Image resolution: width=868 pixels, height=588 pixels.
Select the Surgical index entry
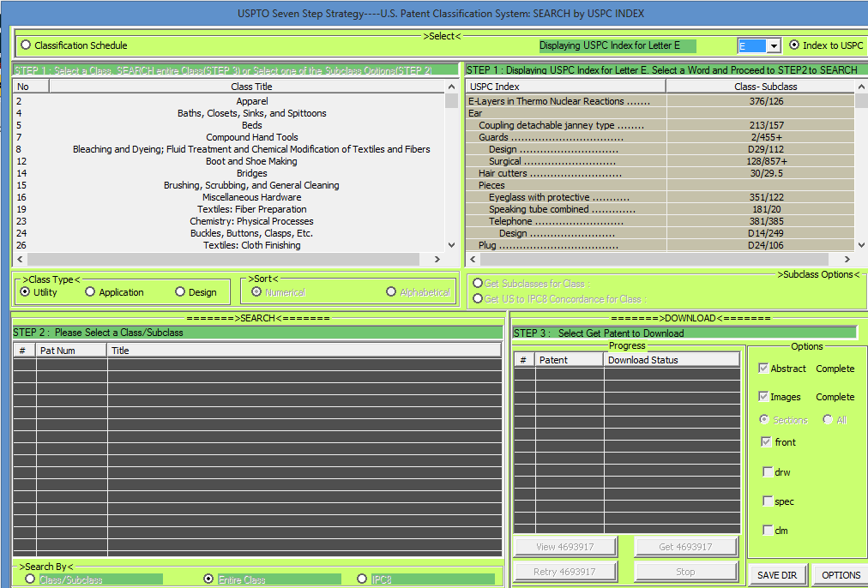[660, 161]
